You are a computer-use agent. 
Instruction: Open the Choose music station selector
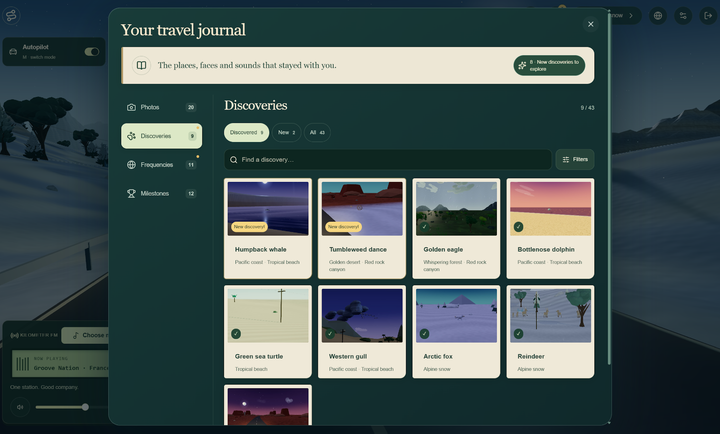(87, 335)
